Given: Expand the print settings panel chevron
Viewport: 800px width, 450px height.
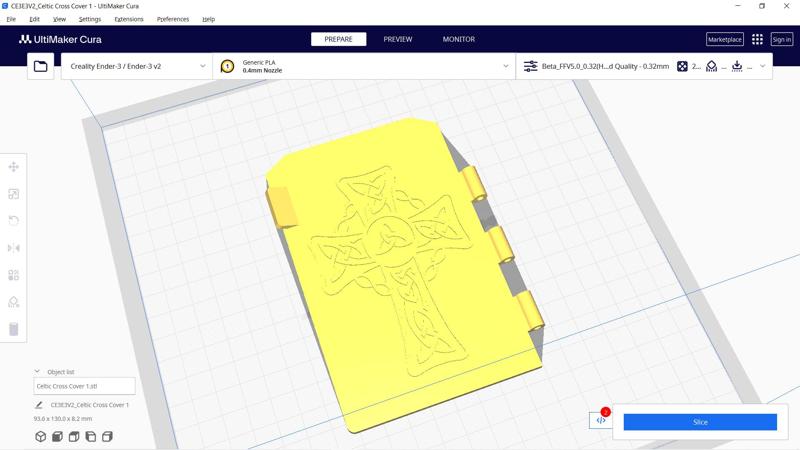Looking at the screenshot, I should point(762,66).
